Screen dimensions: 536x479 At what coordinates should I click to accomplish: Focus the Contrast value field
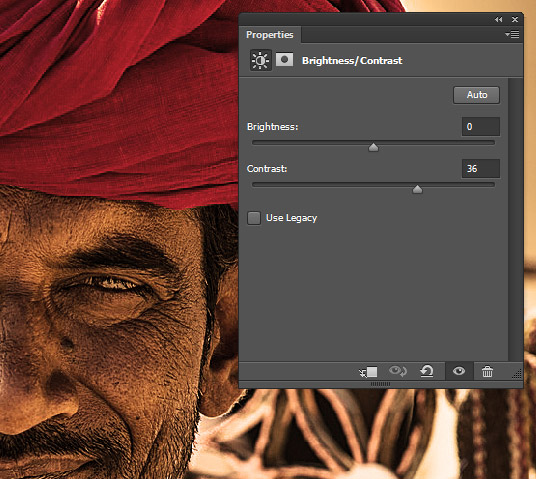click(x=481, y=169)
